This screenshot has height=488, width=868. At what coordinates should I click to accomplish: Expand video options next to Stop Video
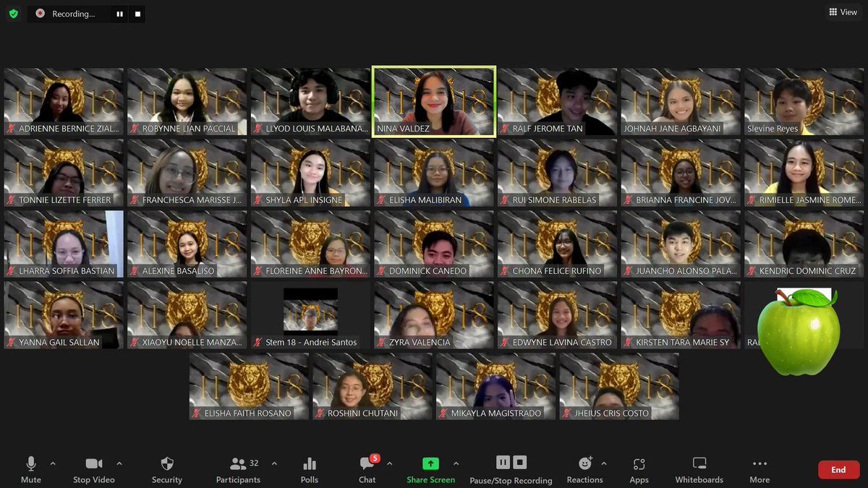pos(119,463)
